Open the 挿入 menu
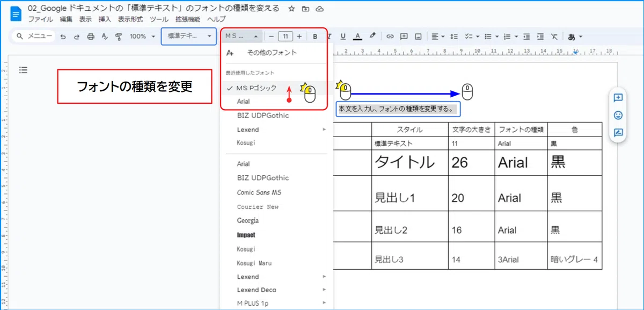This screenshot has width=644, height=310. 105,19
